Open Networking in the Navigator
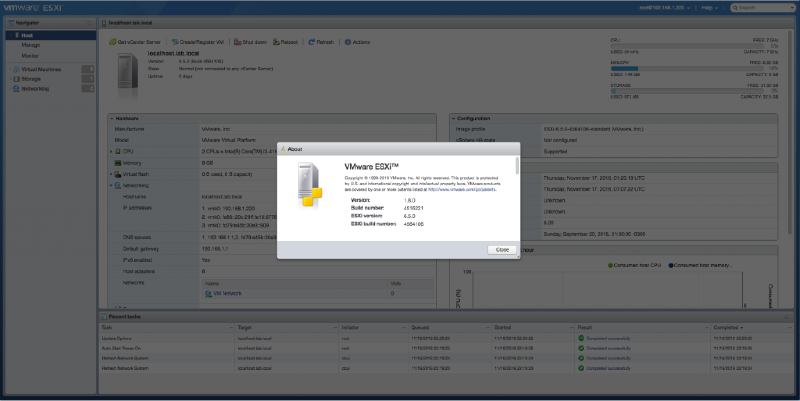 coord(36,88)
